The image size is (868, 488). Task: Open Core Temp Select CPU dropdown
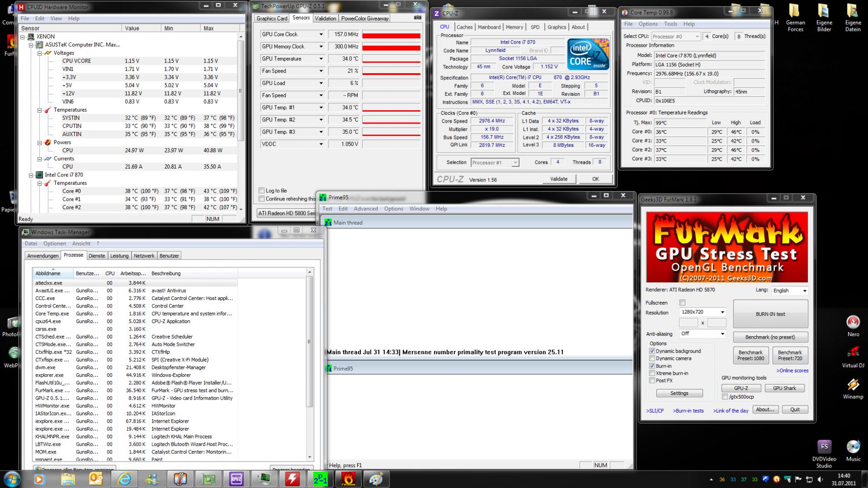tap(676, 37)
